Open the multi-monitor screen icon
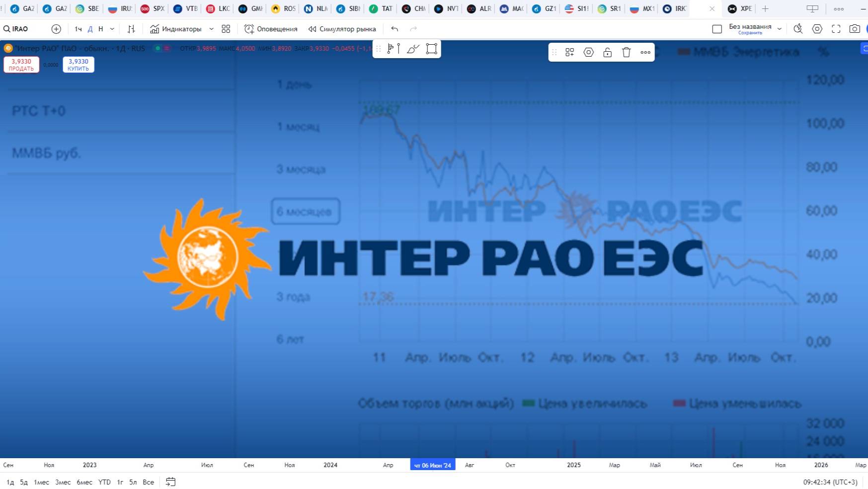868x489 pixels. (x=812, y=8)
